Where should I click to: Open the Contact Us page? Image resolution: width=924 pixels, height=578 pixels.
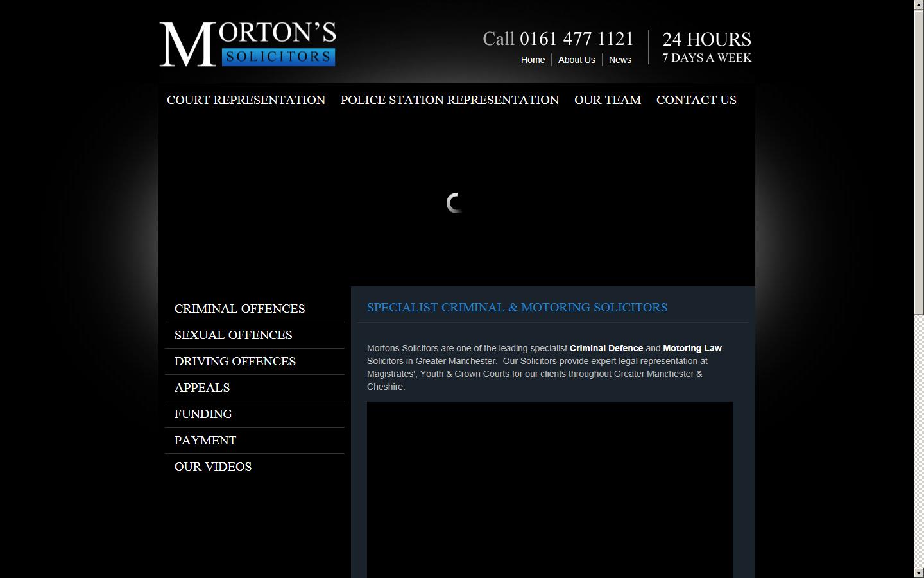tap(696, 100)
